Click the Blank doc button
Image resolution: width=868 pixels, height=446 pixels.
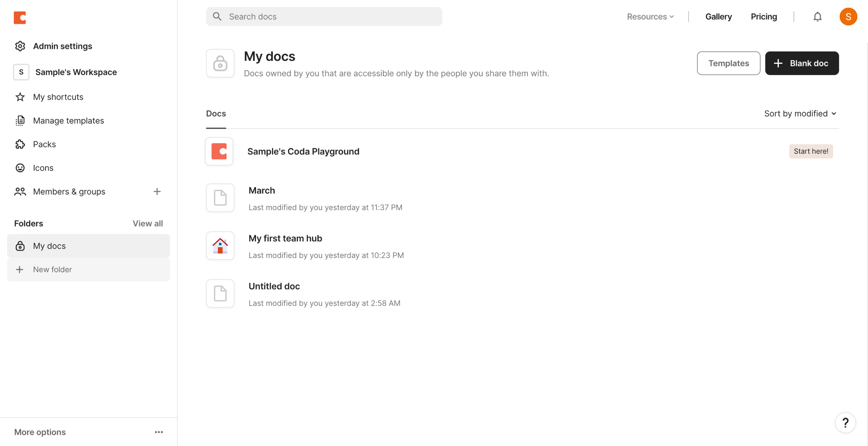(802, 63)
